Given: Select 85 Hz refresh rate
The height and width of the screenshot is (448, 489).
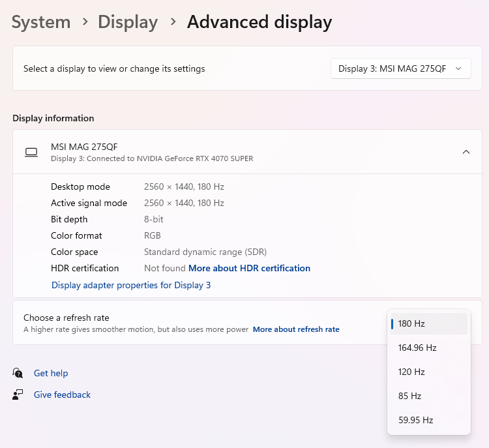Looking at the screenshot, I should [428, 396].
